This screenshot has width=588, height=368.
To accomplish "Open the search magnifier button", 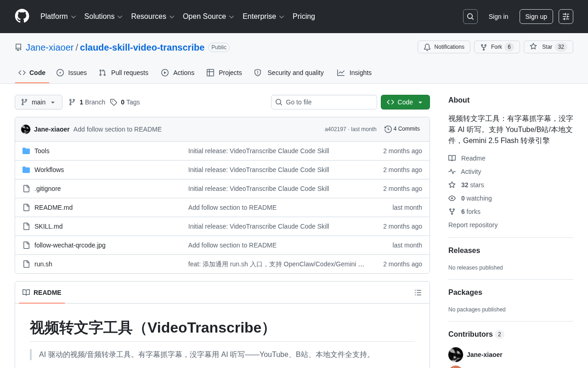I will point(470,17).
